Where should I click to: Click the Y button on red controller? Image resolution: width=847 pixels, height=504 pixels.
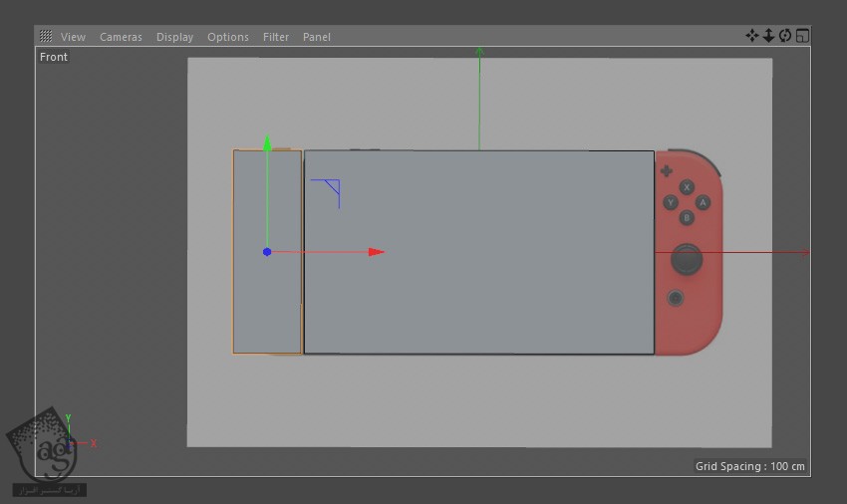[671, 202]
